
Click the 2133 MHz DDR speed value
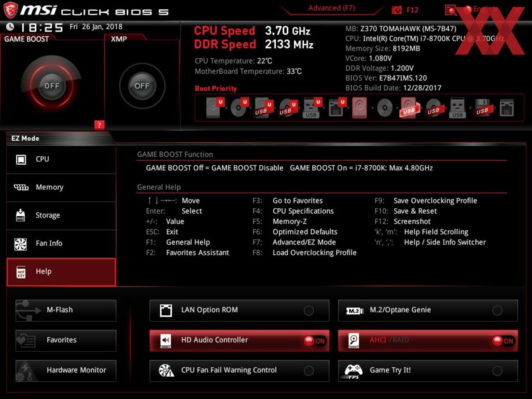click(289, 44)
